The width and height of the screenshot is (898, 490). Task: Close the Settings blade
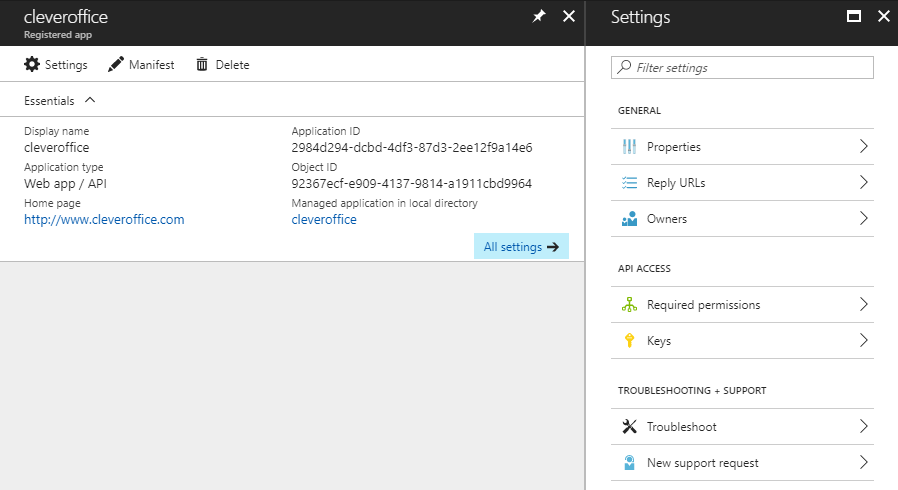(884, 17)
